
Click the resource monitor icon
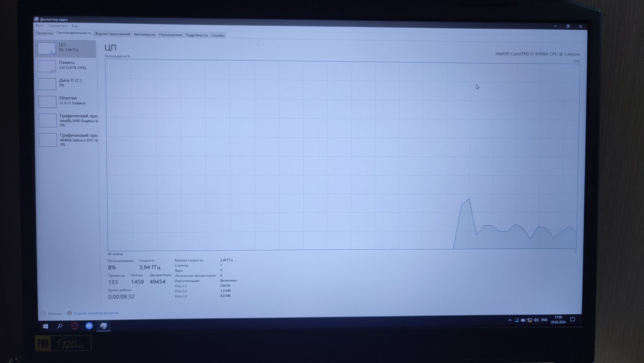pos(69,313)
